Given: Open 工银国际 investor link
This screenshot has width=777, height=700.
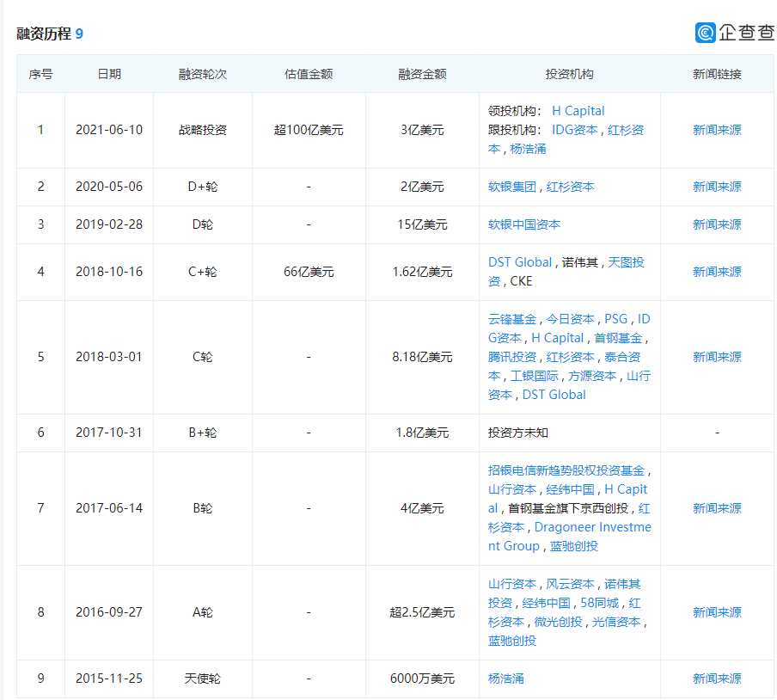Looking at the screenshot, I should [x=535, y=376].
